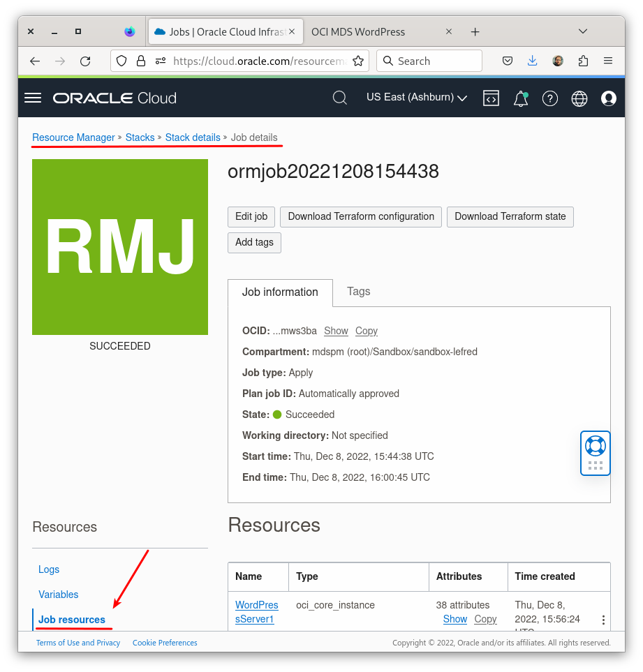Open the notifications bell
Screen dimensions: 643x672
pos(519,98)
